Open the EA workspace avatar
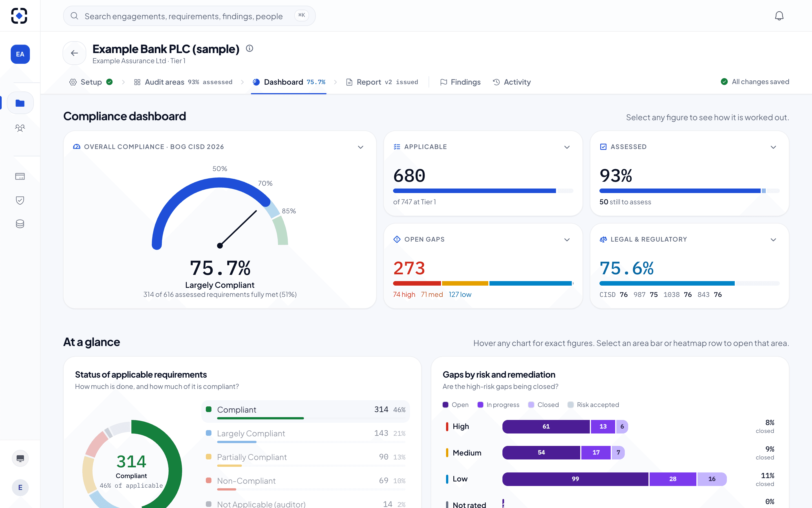 tap(20, 54)
